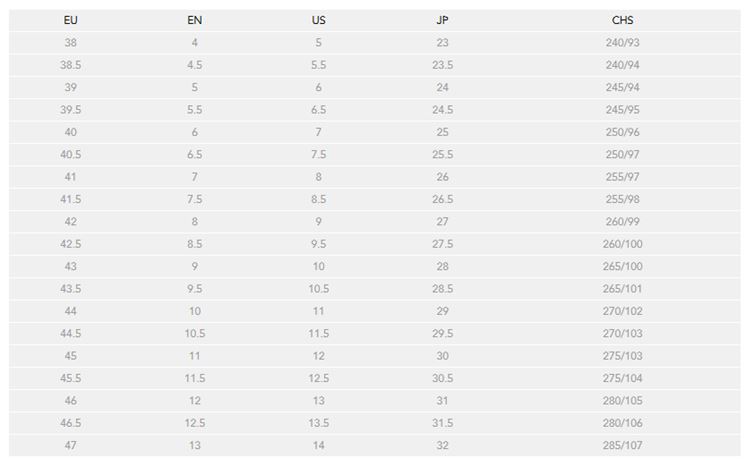Select US size 10.5 cell

click(319, 289)
